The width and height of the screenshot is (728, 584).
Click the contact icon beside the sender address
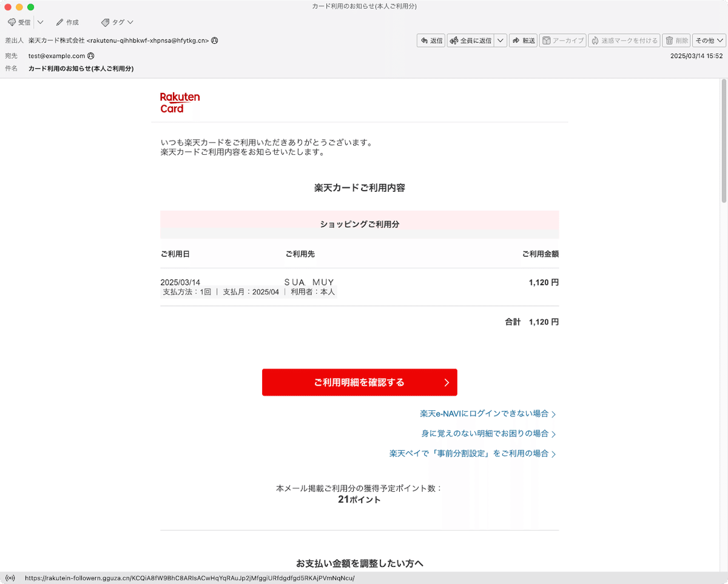point(215,41)
